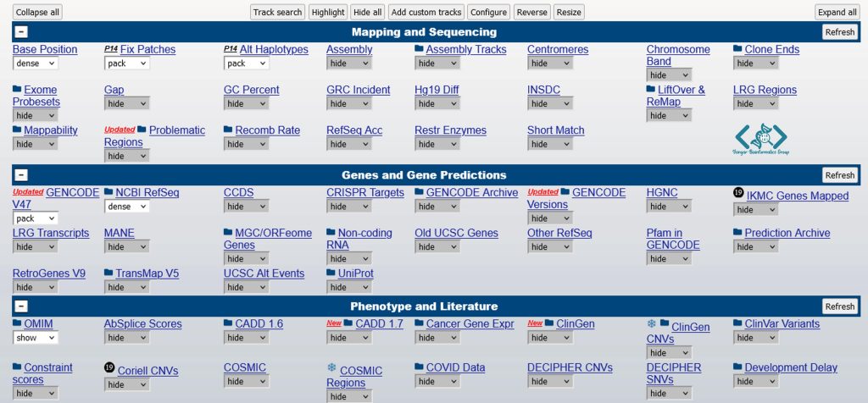Click the folder icon beside Assembly Tracks
The width and height of the screenshot is (868, 403).
click(419, 49)
